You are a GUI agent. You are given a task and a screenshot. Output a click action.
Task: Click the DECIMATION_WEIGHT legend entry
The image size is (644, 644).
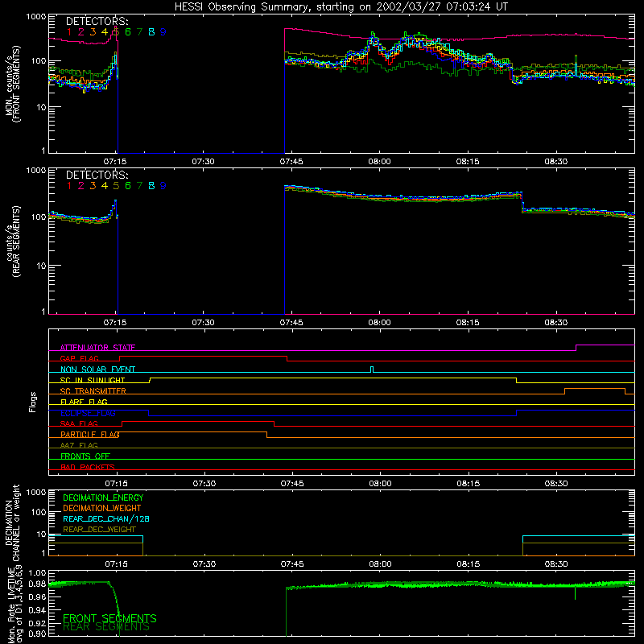click(102, 508)
